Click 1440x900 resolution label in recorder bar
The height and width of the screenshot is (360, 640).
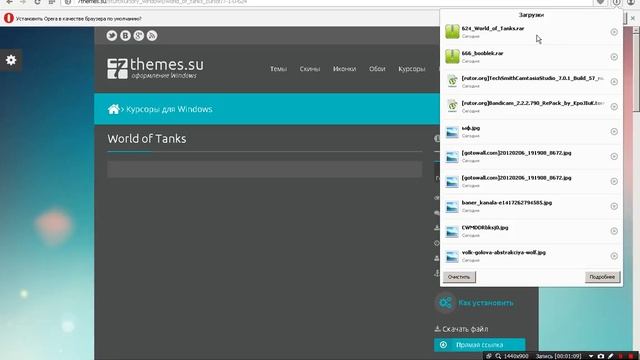click(516, 356)
